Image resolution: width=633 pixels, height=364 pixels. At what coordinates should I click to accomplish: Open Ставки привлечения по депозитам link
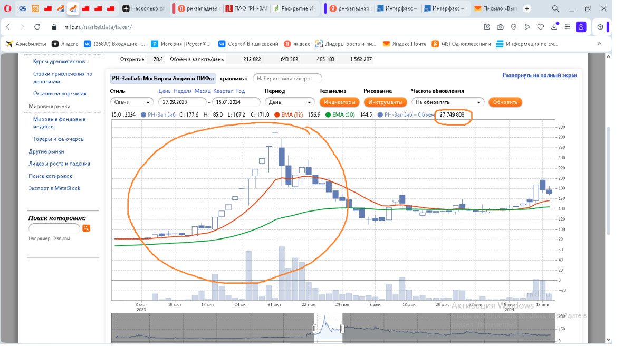click(x=62, y=78)
